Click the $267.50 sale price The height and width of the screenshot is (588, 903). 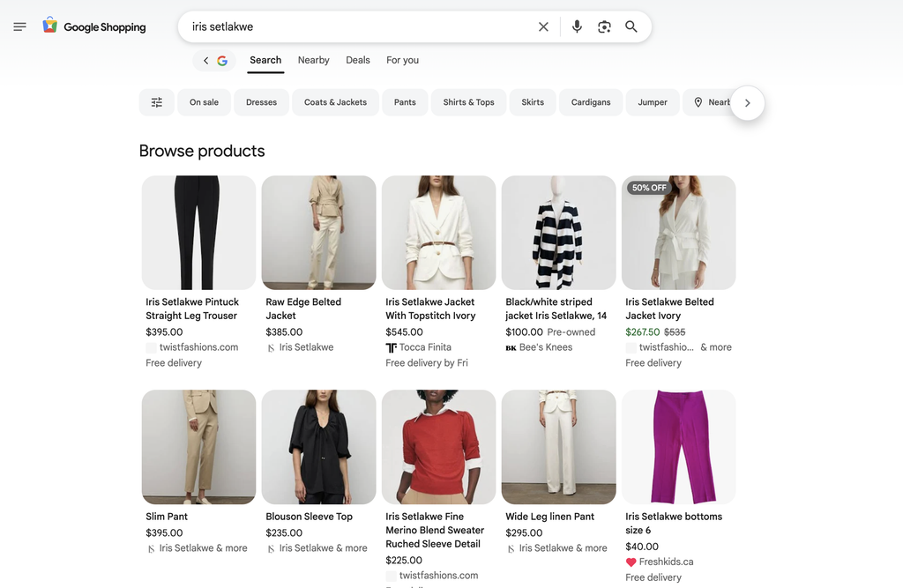click(x=642, y=331)
